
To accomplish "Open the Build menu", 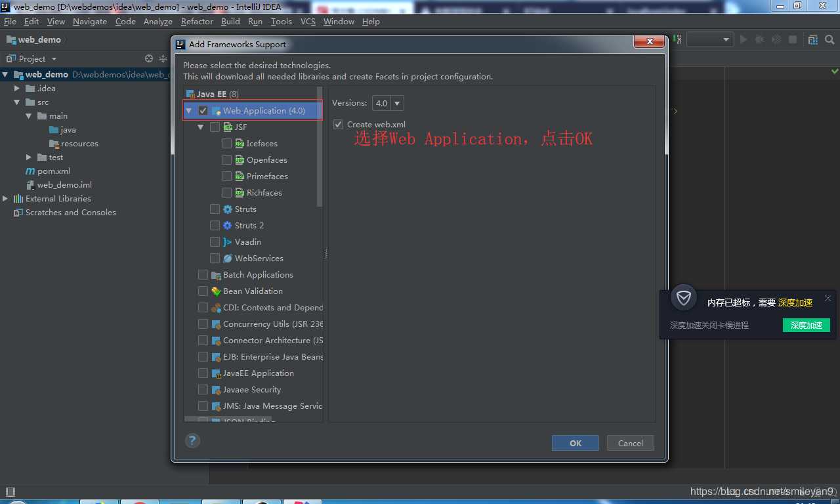I will pyautogui.click(x=230, y=22).
